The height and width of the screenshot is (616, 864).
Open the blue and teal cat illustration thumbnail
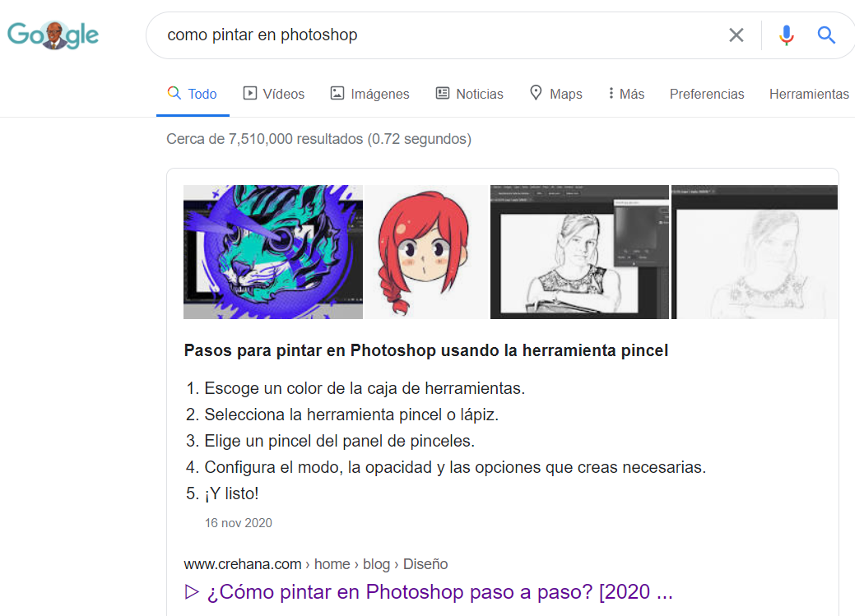[x=272, y=252]
